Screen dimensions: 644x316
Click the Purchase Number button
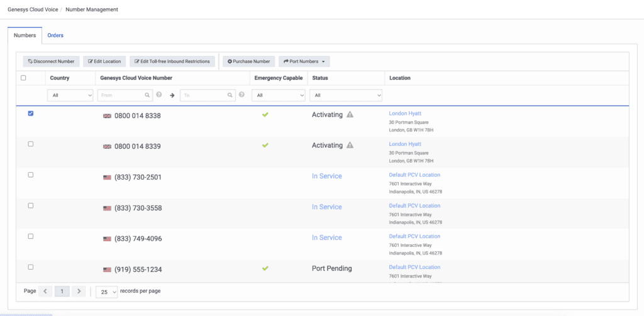point(248,62)
